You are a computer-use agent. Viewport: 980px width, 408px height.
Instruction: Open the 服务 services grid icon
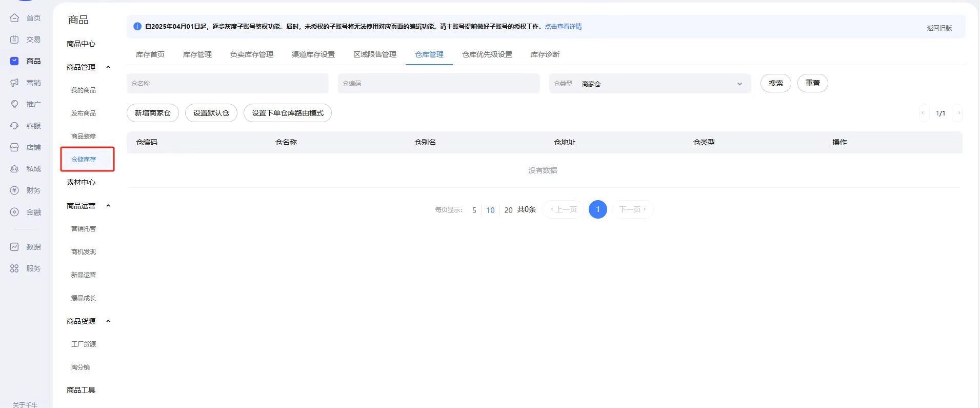pos(14,268)
